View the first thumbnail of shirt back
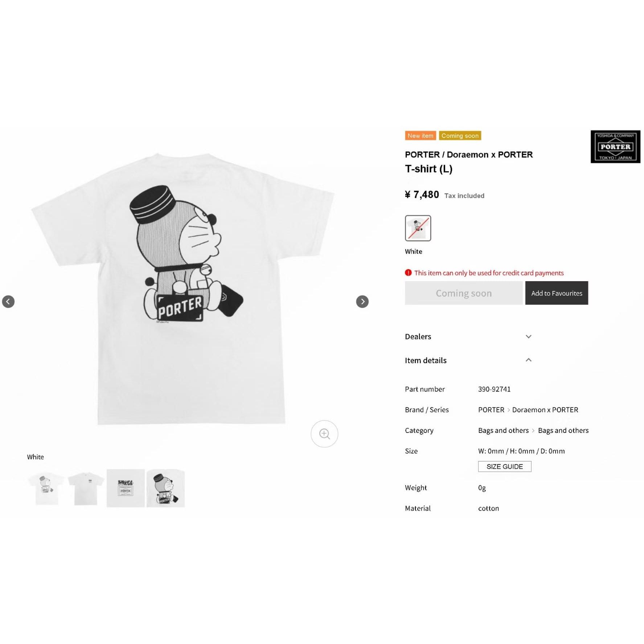Screen dimensions: 644x644 click(46, 488)
